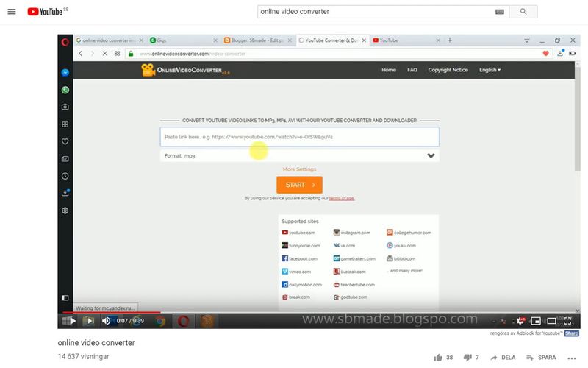The height and width of the screenshot is (368, 588).
Task: Open the YouTube hamburger guide menu
Action: pos(12,12)
